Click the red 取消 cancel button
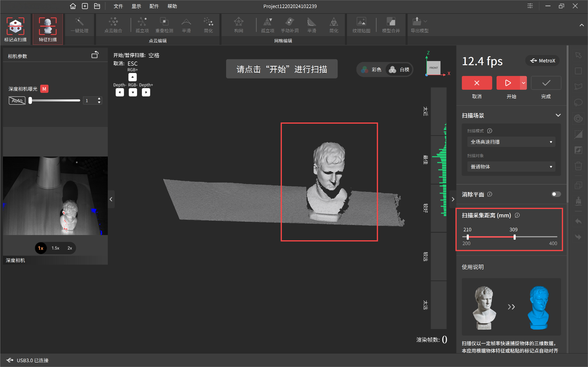Screen dimensions: 588x367 coord(477,83)
